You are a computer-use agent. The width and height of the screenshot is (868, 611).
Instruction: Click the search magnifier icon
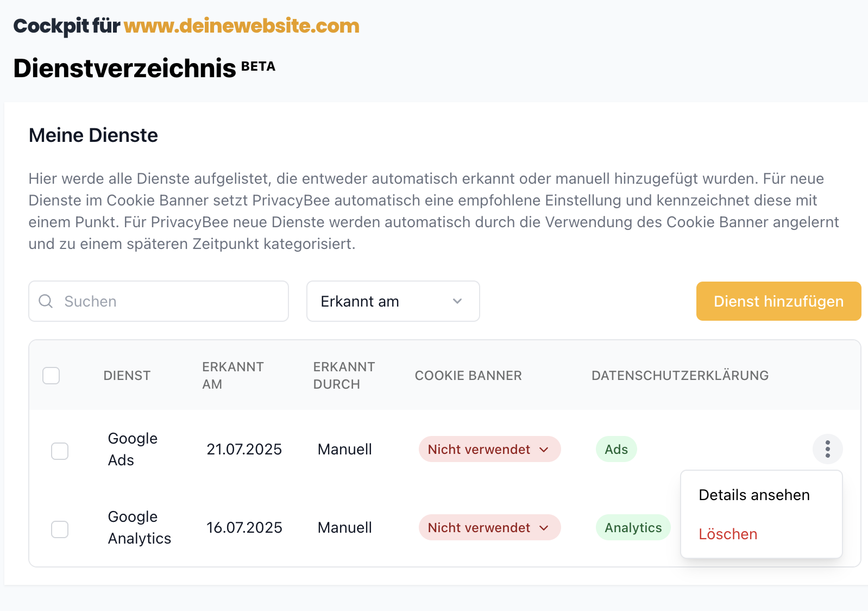(x=46, y=301)
